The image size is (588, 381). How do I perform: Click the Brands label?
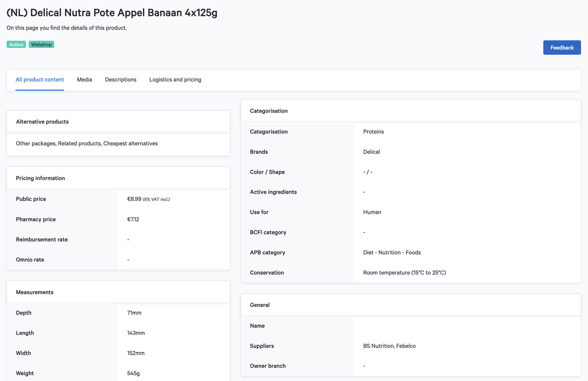tap(259, 152)
